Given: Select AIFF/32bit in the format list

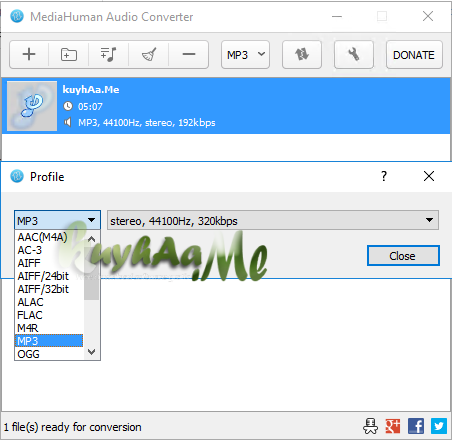Looking at the screenshot, I should click(43, 289).
